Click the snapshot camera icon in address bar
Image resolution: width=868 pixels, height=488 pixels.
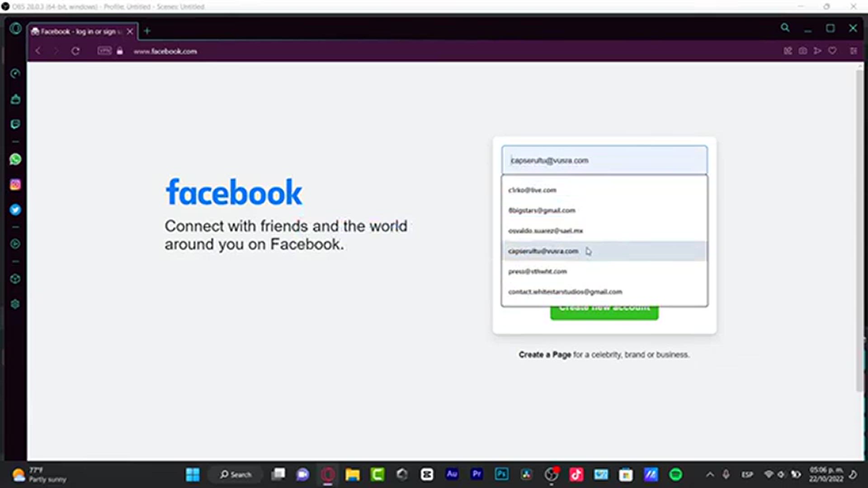802,51
